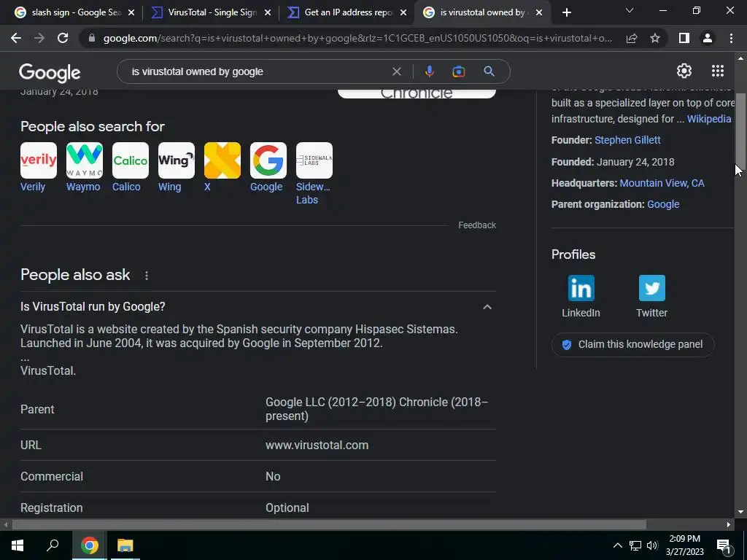Click the Feedback link
Viewport: 747px width, 560px height.
coord(477,225)
